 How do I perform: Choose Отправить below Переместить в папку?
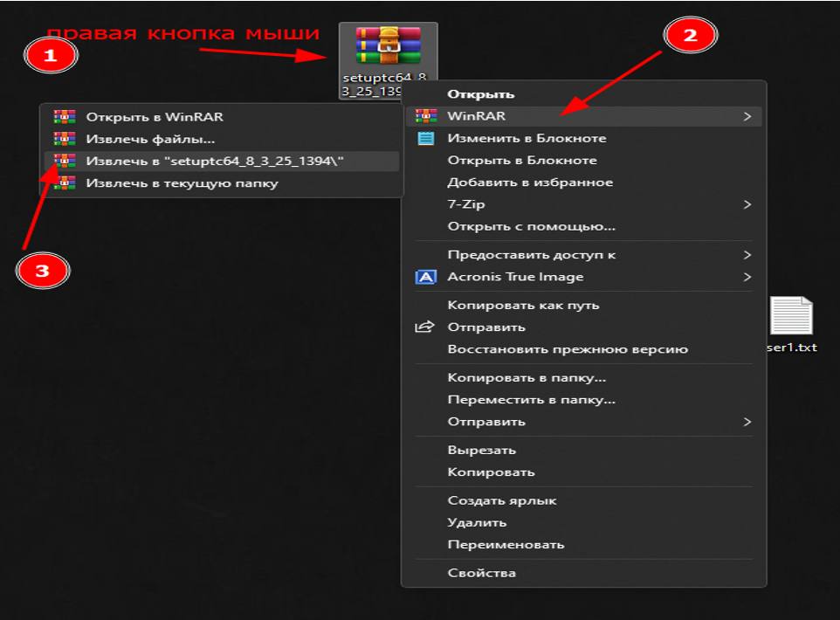584,422
